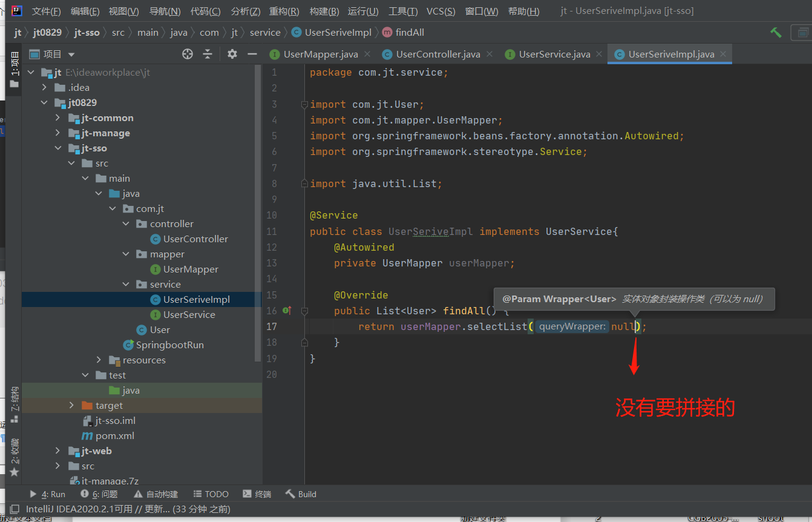
Task: Click the collapse all icon in project panel
Action: pos(208,54)
